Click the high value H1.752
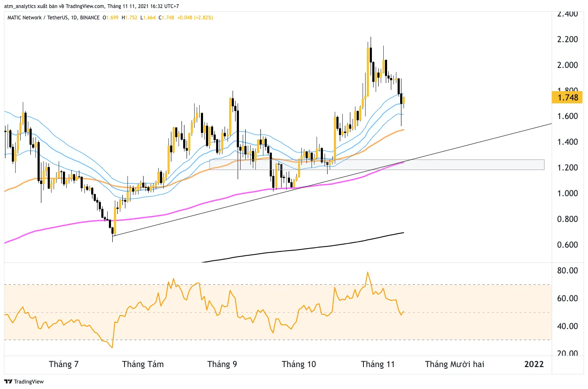The height and width of the screenshot is (389, 588). pyautogui.click(x=130, y=18)
